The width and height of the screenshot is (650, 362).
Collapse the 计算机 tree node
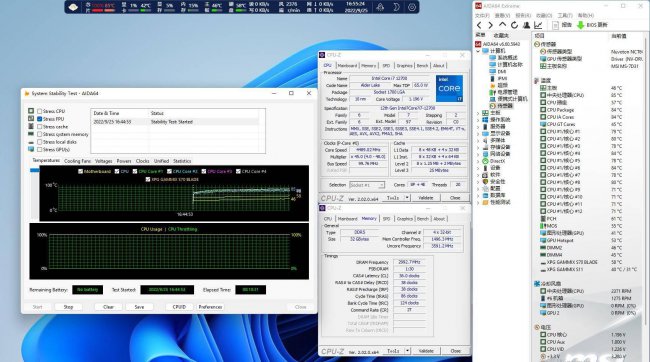(478, 51)
